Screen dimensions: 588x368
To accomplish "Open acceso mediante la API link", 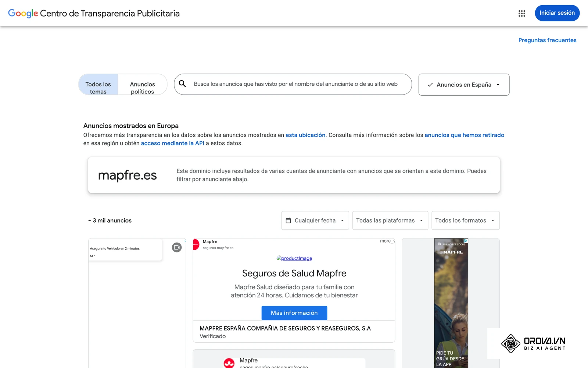I will pyautogui.click(x=172, y=143).
